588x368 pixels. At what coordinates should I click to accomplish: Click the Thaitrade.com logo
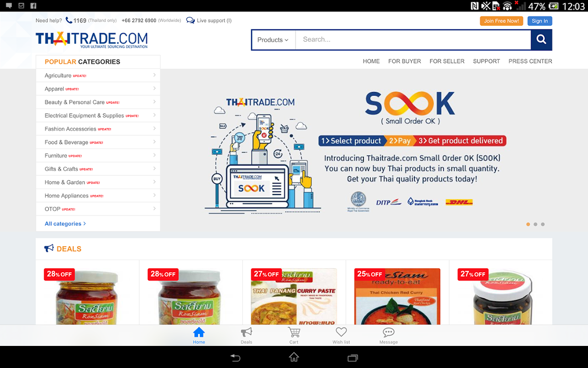coord(92,40)
